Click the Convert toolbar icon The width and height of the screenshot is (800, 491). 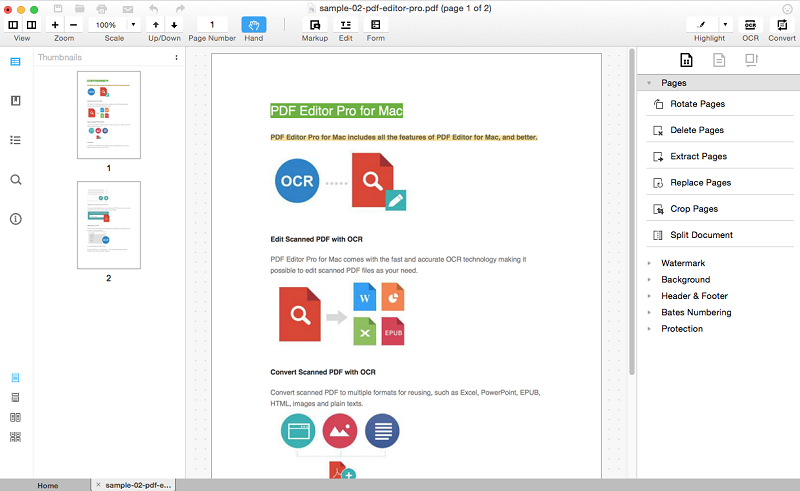[x=782, y=24]
